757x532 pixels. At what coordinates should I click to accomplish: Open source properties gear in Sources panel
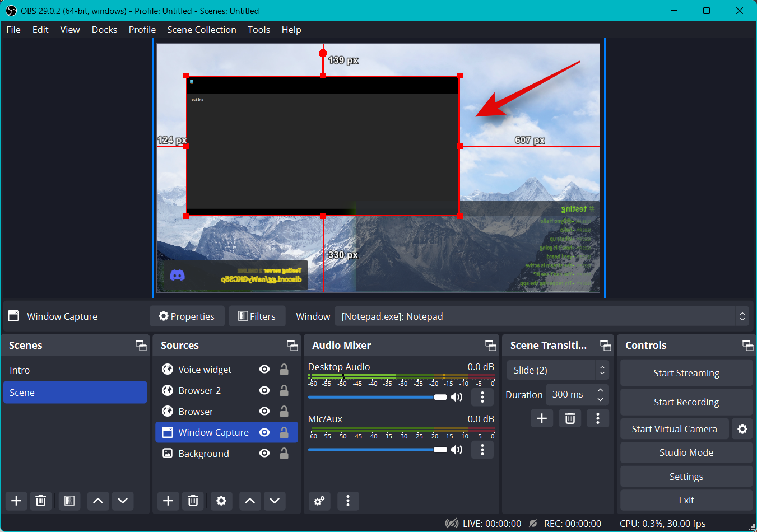[221, 501]
